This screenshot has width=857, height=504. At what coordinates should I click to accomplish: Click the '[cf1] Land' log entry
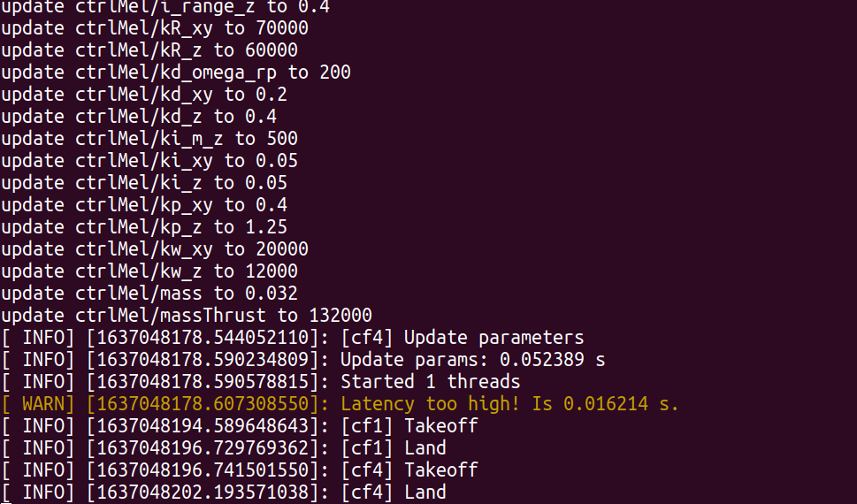394,448
